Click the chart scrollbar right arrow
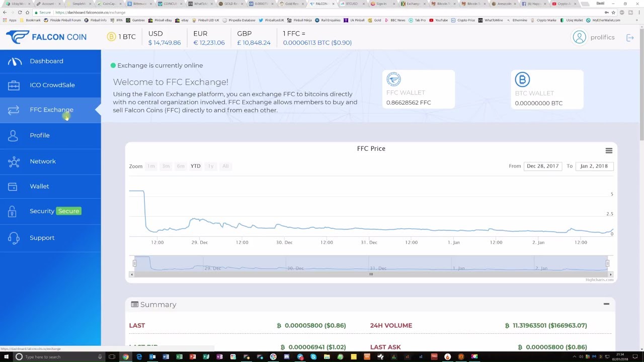644x362 pixels. click(x=610, y=274)
